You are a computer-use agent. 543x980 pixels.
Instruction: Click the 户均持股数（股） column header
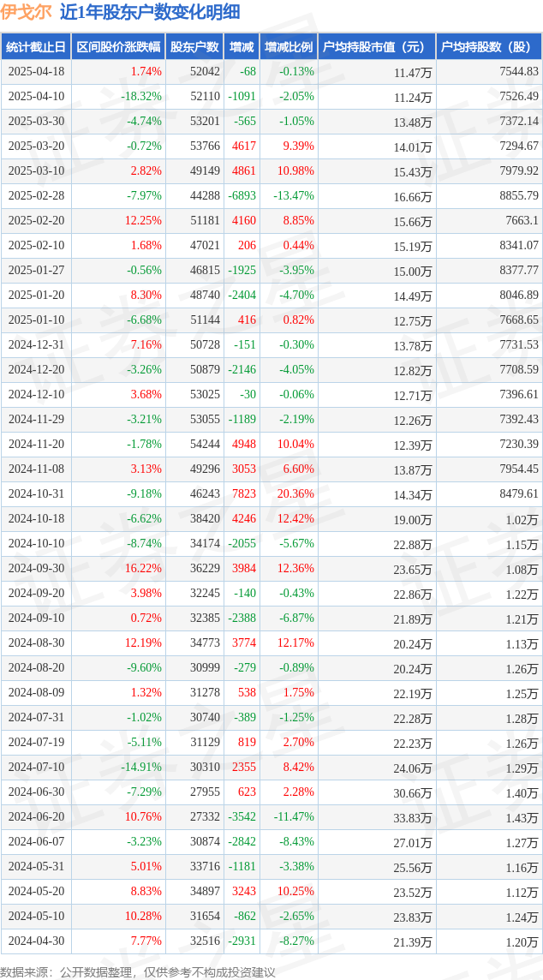click(489, 46)
